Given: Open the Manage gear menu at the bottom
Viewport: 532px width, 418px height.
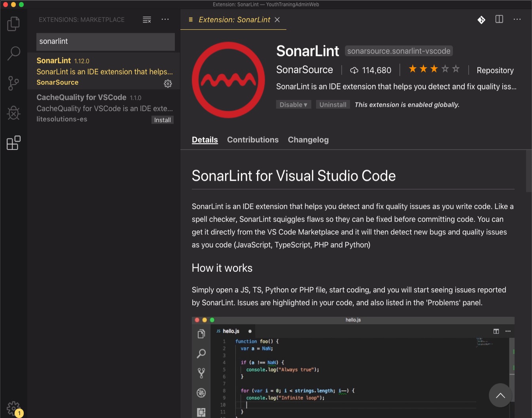Looking at the screenshot, I should (x=13, y=408).
